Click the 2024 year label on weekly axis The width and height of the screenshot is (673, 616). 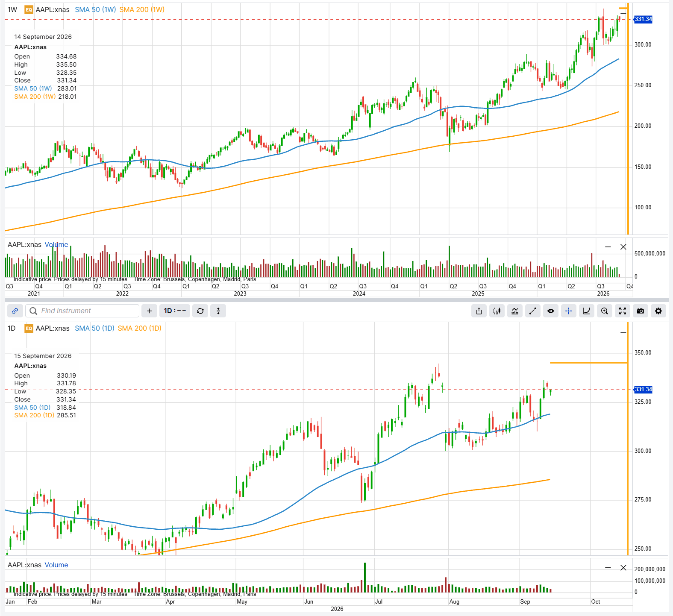coord(359,293)
